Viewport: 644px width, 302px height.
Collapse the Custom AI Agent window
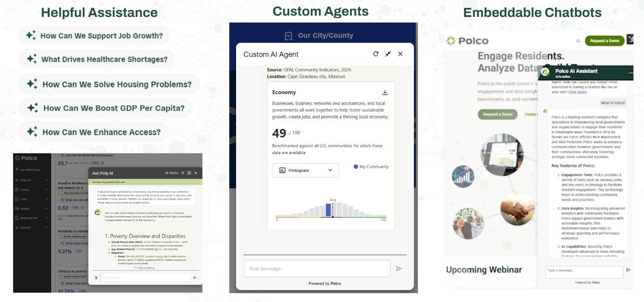pyautogui.click(x=388, y=54)
